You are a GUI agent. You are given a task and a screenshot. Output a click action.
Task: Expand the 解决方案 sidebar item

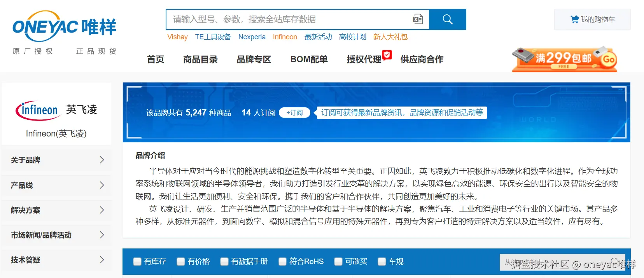(57, 210)
